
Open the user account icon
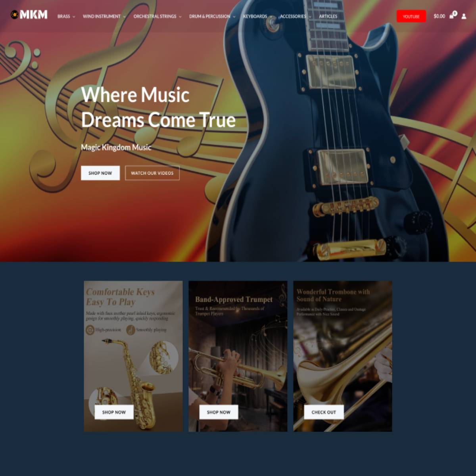[x=464, y=16]
